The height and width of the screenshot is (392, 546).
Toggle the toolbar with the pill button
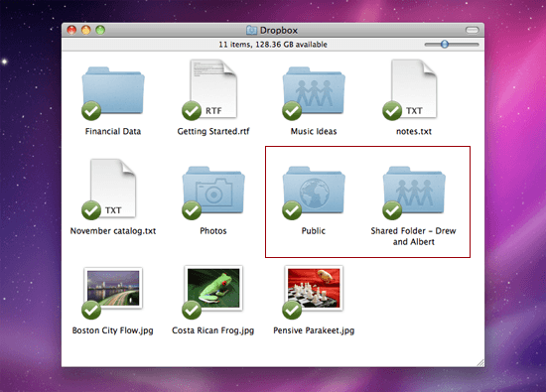[x=473, y=31]
